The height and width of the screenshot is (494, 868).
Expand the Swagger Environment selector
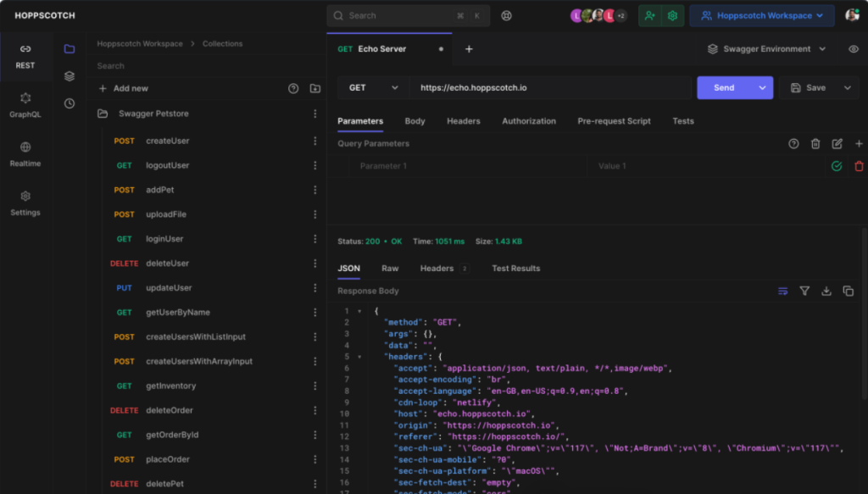tap(766, 49)
